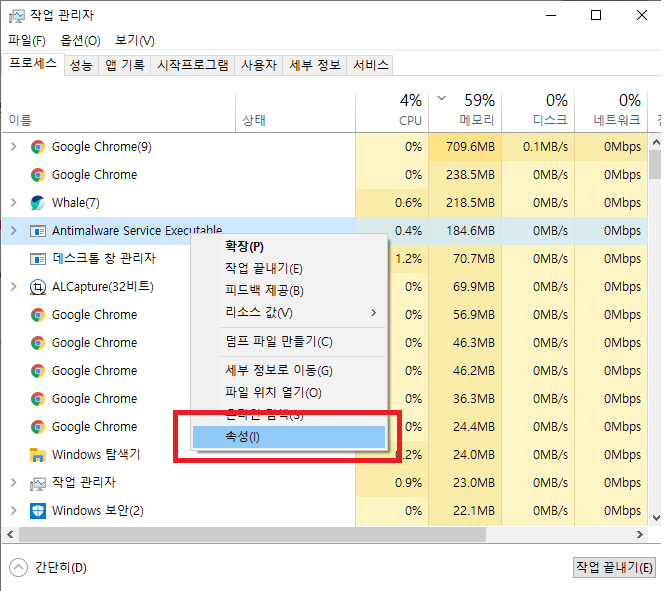Click the Chrome icon of the 238.5MB row

click(x=38, y=175)
